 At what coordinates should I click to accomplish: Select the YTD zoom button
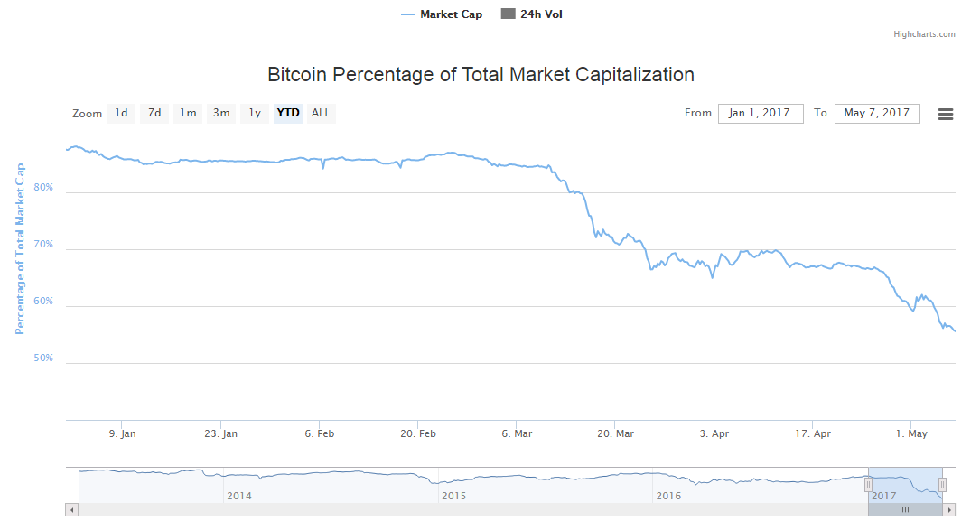[288, 113]
